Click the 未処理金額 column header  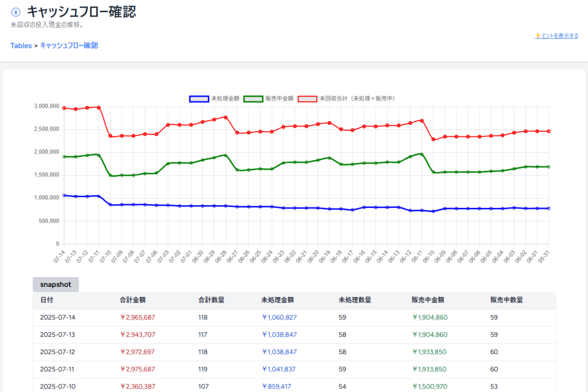[277, 300]
